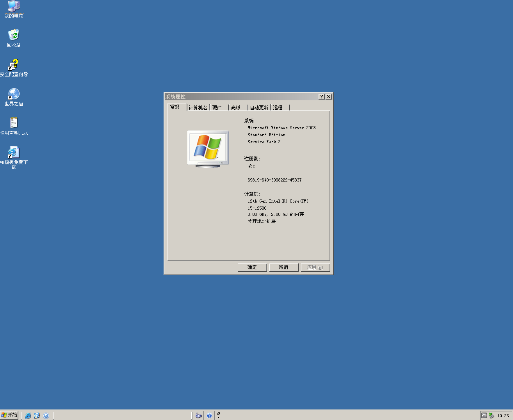The width and height of the screenshot is (513, 420).
Task: Click the 系统: label
Action: (x=250, y=121)
